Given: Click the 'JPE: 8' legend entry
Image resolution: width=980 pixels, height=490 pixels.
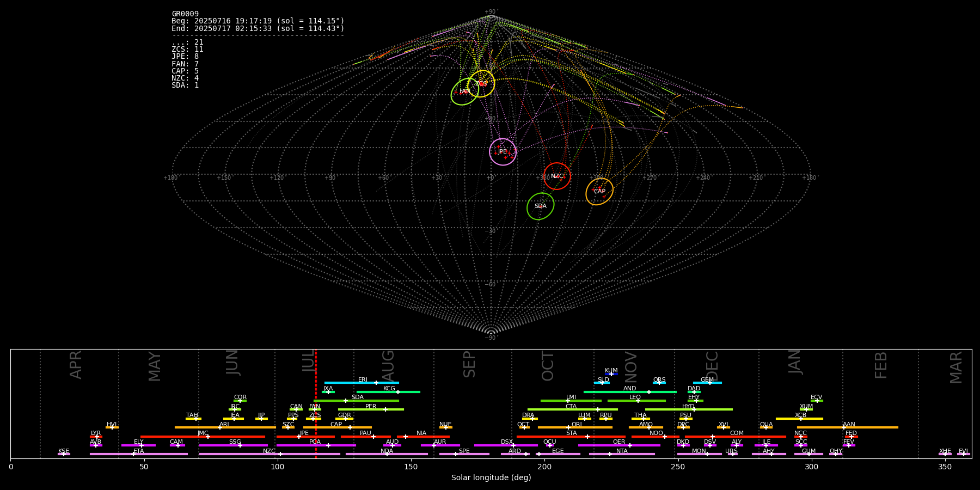Looking at the screenshot, I should [185, 57].
